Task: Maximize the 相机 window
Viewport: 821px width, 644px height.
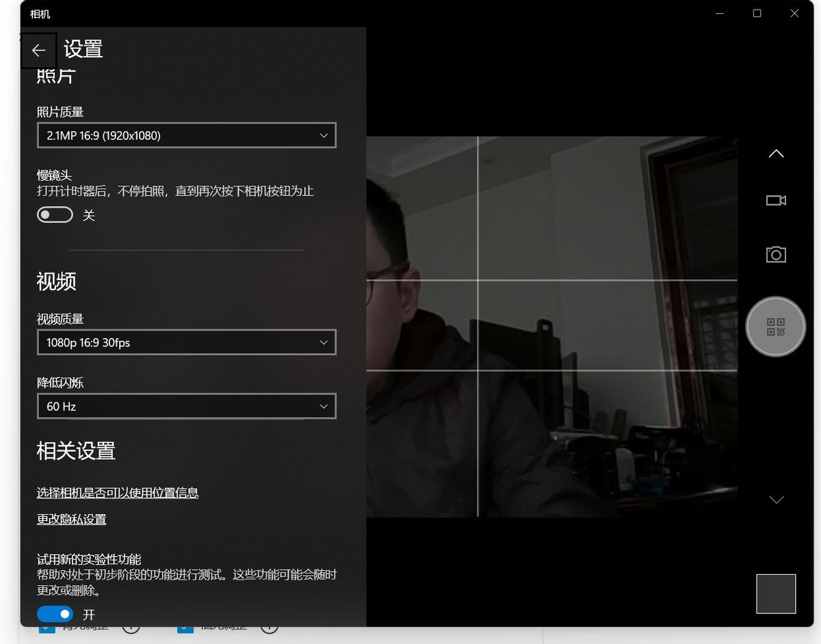Action: click(x=757, y=14)
